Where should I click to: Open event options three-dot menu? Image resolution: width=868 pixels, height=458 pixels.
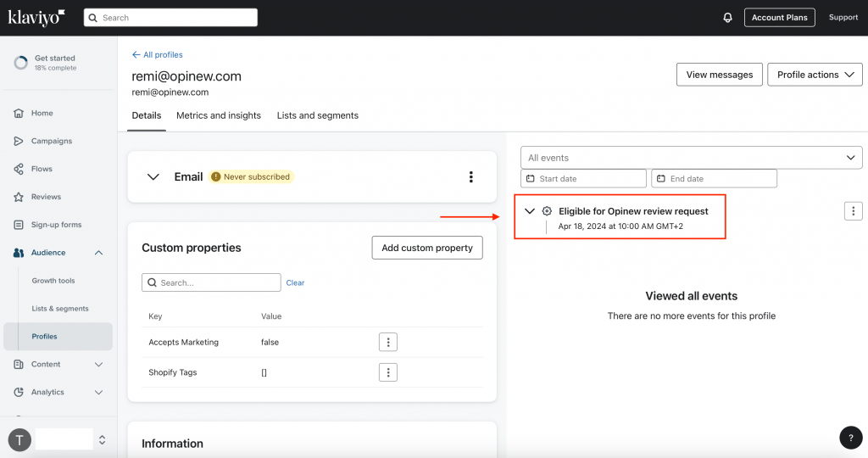coord(853,211)
